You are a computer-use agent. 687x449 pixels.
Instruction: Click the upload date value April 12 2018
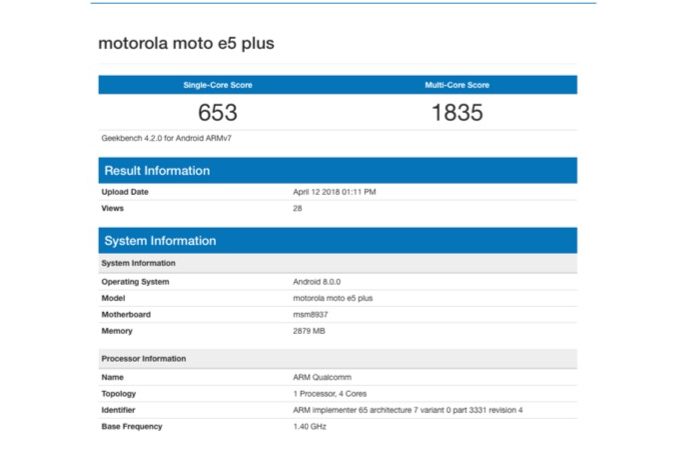334,191
